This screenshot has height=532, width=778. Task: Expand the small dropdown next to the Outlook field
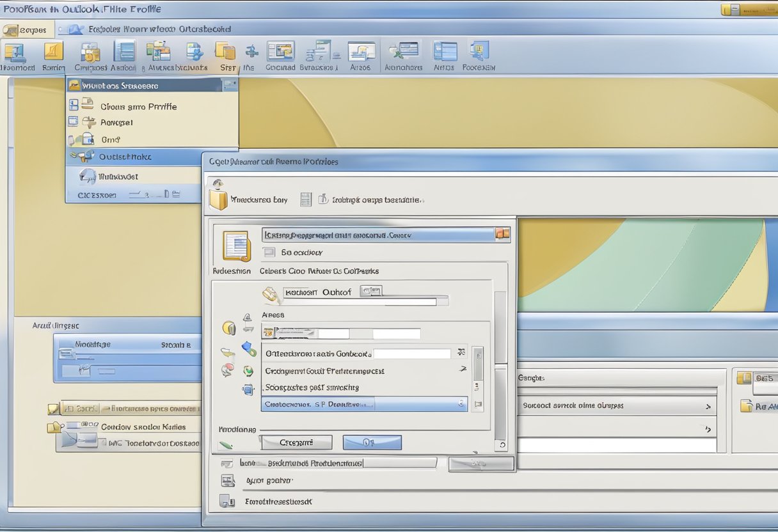(371, 291)
